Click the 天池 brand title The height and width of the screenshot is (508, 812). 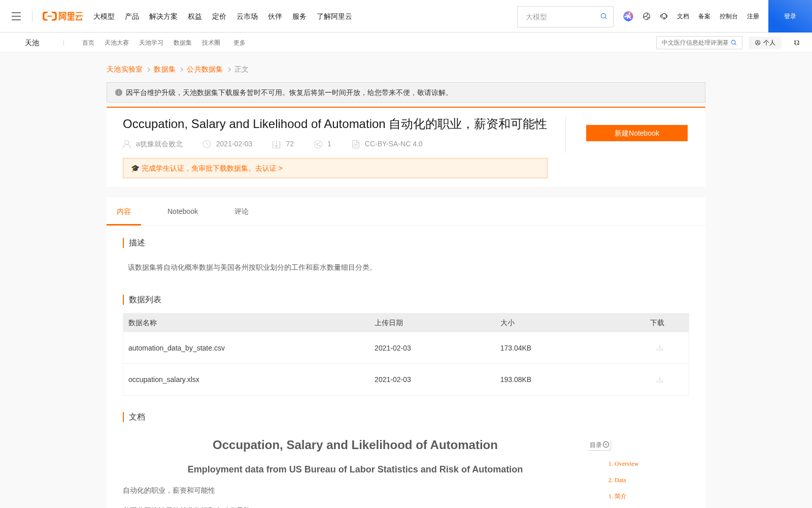tap(32, 43)
